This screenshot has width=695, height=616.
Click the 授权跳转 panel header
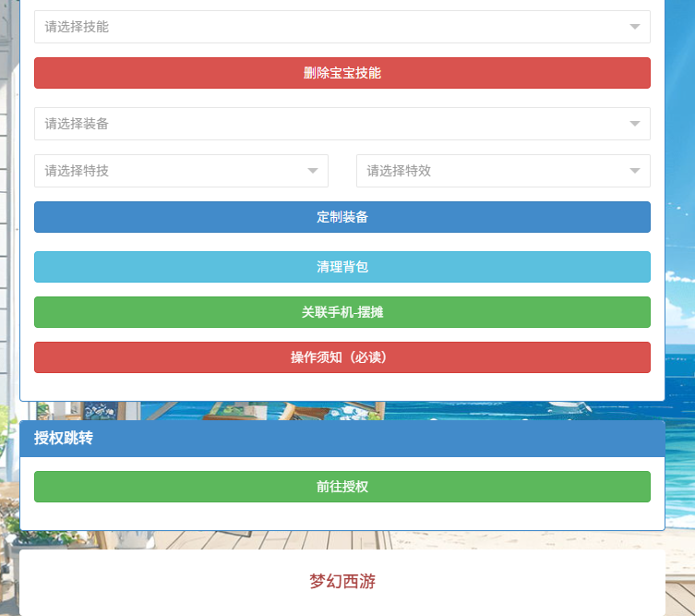[342, 439]
